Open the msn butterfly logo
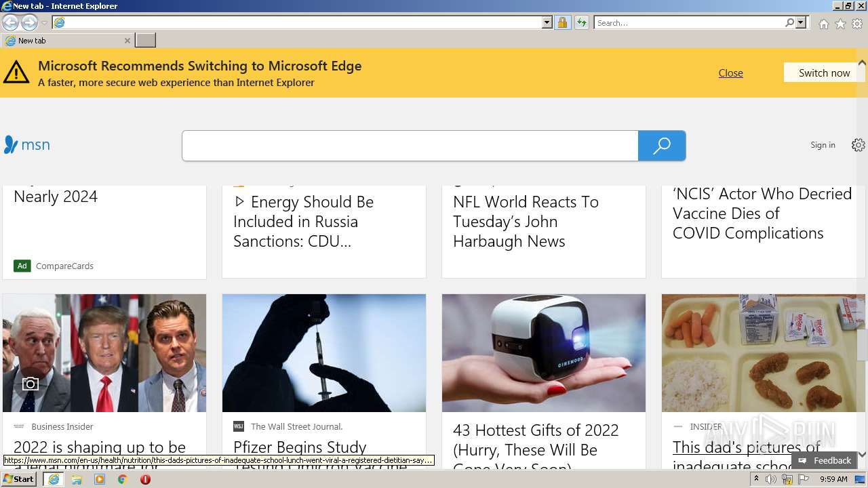Image resolution: width=868 pixels, height=488 pixels. pos(27,144)
